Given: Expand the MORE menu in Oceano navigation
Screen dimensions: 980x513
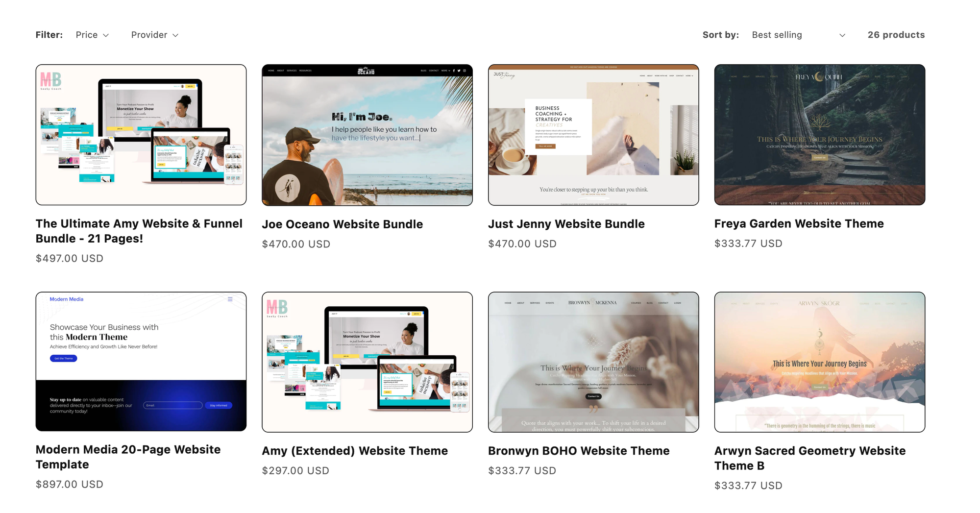Looking at the screenshot, I should coord(444,70).
